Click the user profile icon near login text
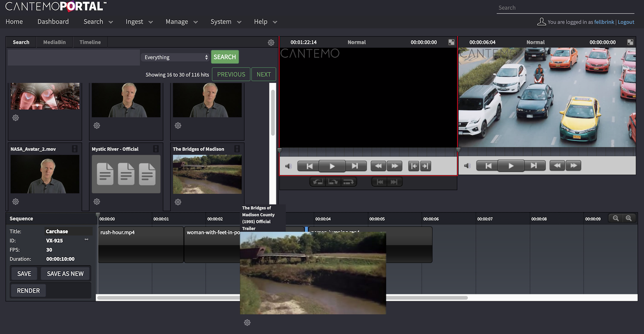Viewport: 644px width, 334px height. point(541,22)
